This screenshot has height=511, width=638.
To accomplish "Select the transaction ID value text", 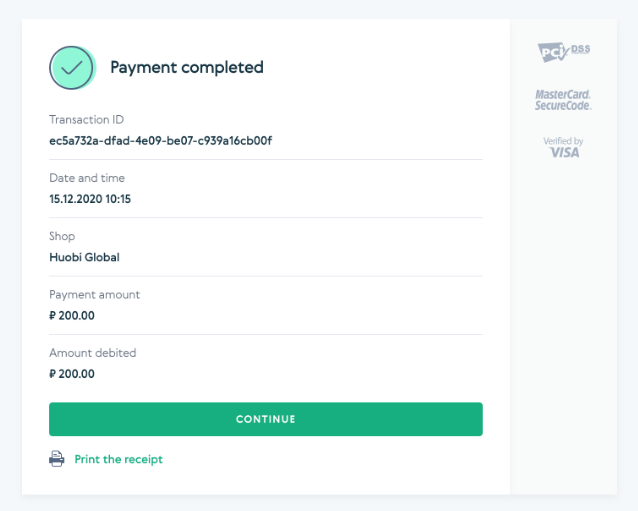I will [x=161, y=141].
